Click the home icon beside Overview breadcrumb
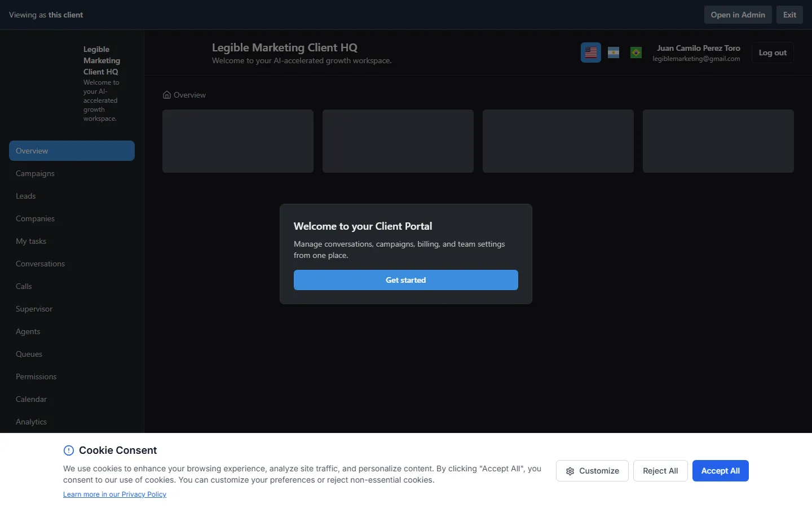The image size is (812, 508). [167, 95]
